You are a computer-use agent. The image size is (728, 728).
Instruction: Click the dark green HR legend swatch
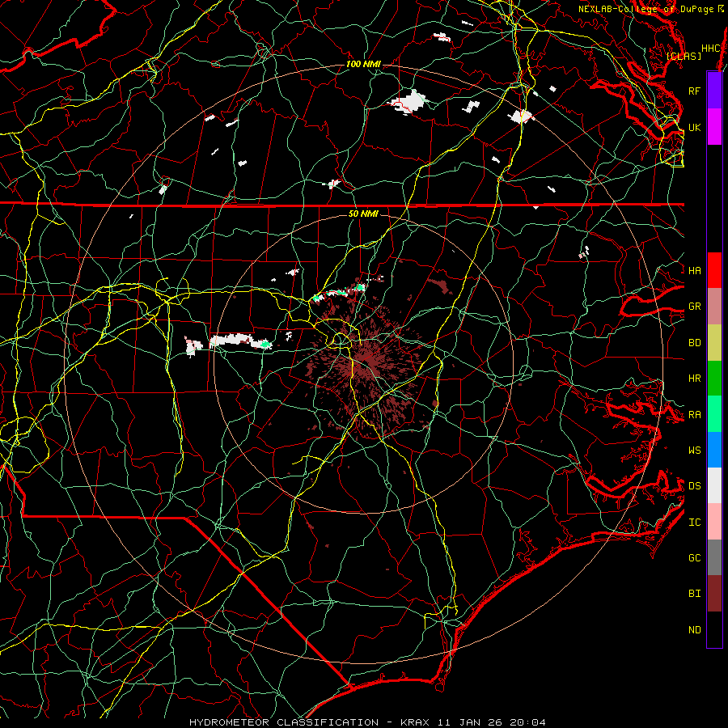pos(714,379)
